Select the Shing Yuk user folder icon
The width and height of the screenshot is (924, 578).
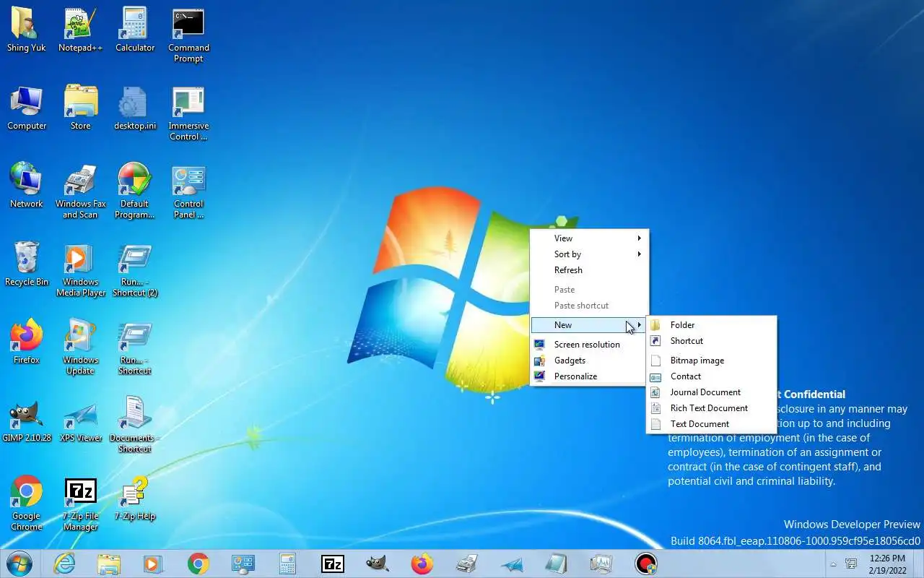click(x=27, y=30)
